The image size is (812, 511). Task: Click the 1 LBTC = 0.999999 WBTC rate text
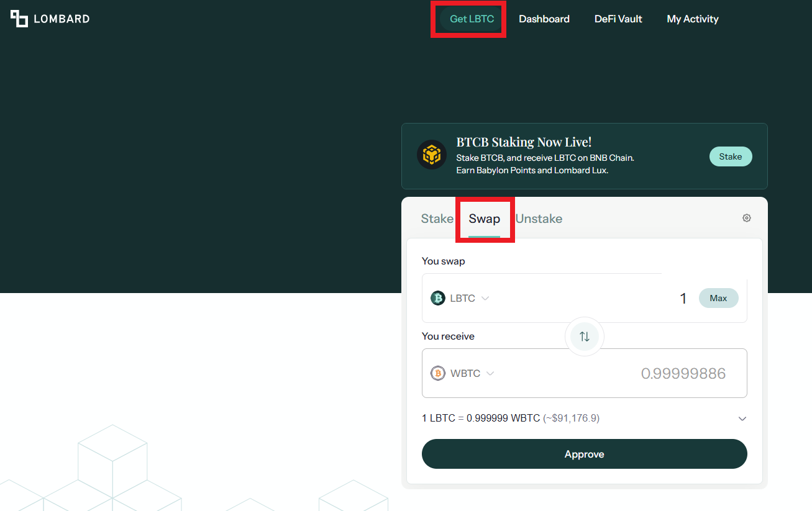tap(481, 418)
